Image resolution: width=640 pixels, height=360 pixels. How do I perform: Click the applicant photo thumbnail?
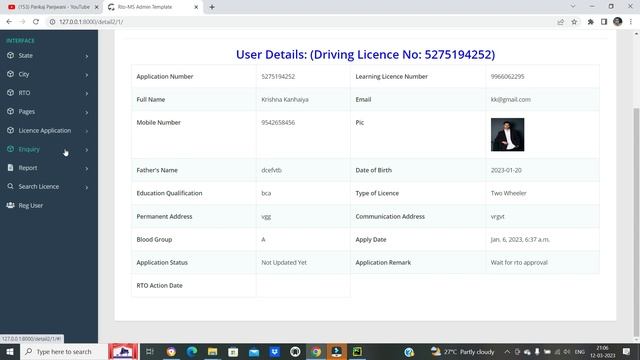pyautogui.click(x=507, y=135)
